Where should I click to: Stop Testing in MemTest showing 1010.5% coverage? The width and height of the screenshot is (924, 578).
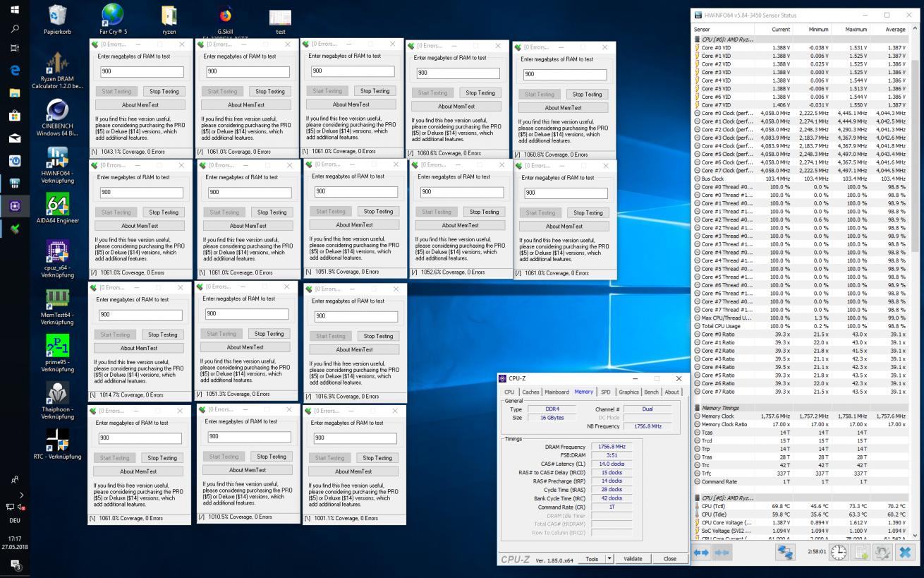(271, 457)
